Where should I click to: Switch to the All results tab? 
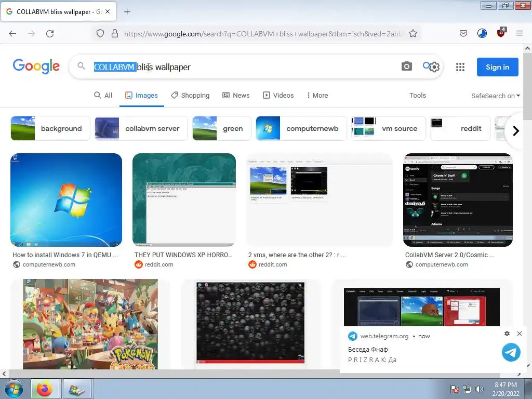(103, 96)
